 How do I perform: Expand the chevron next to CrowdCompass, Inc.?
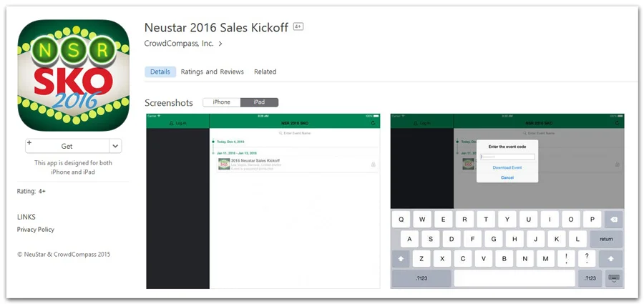coord(220,44)
